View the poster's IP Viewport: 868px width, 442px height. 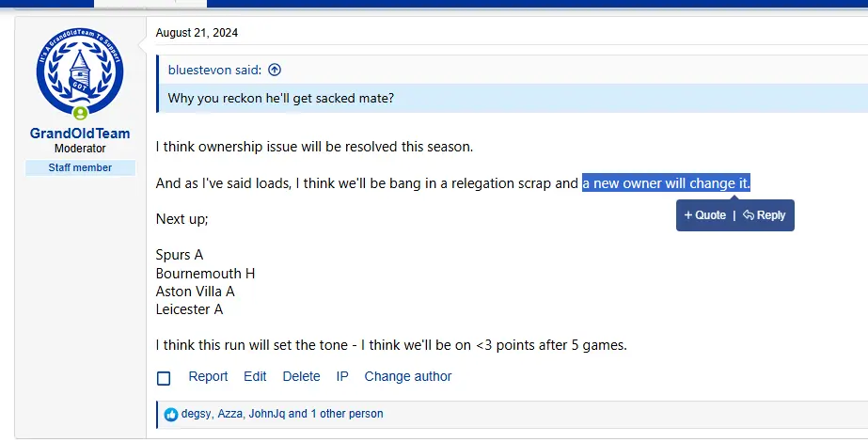click(x=342, y=376)
